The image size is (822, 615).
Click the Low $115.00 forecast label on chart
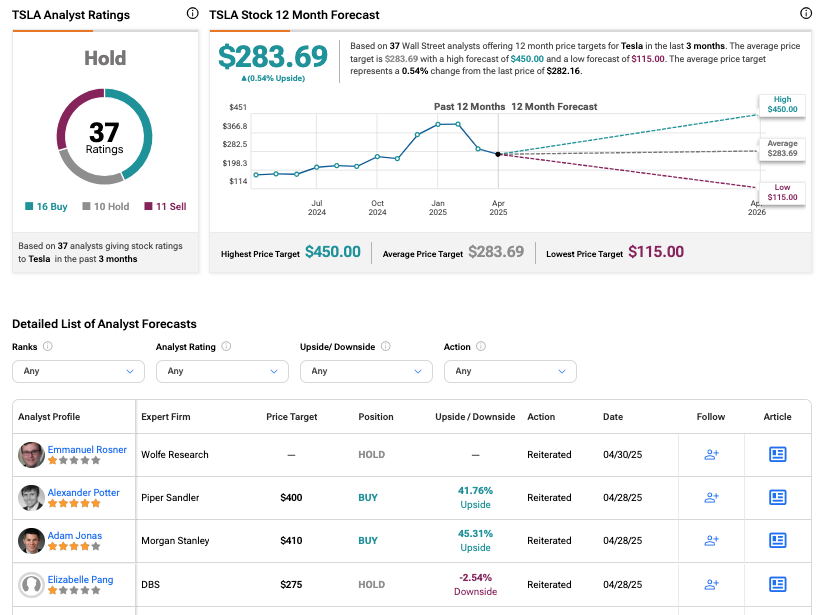[782, 192]
